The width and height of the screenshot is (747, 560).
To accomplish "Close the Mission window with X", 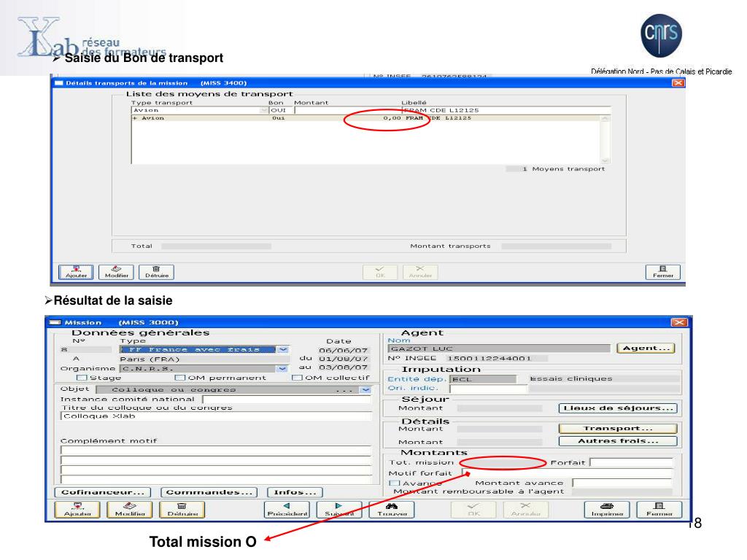I will tap(679, 322).
